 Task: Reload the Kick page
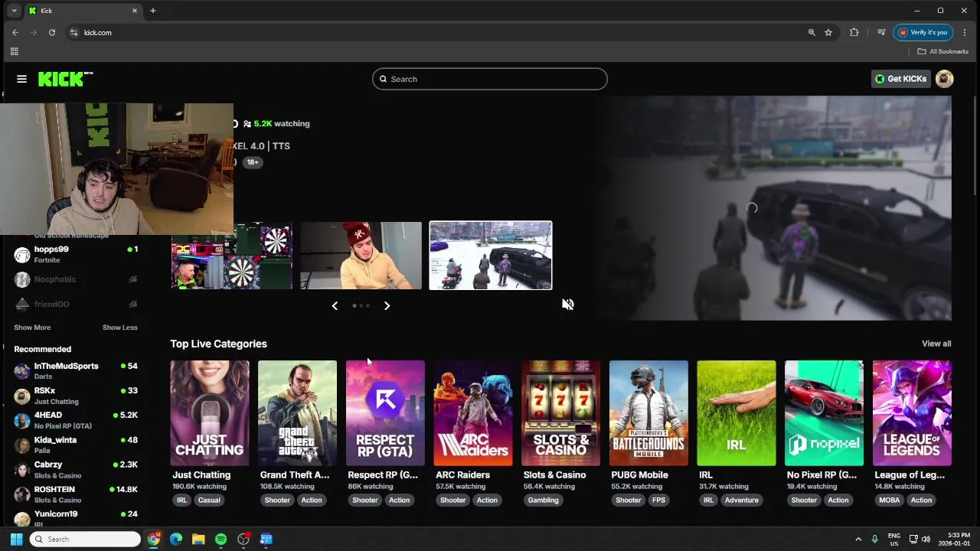click(52, 32)
